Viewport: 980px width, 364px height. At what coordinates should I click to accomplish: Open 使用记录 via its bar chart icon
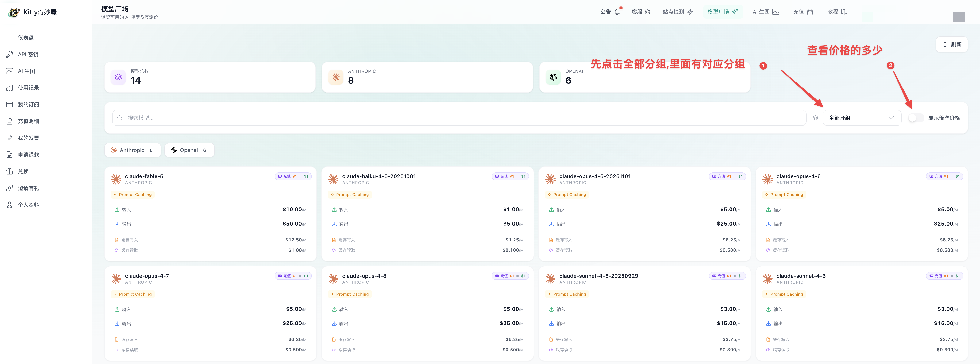pyautogui.click(x=10, y=88)
